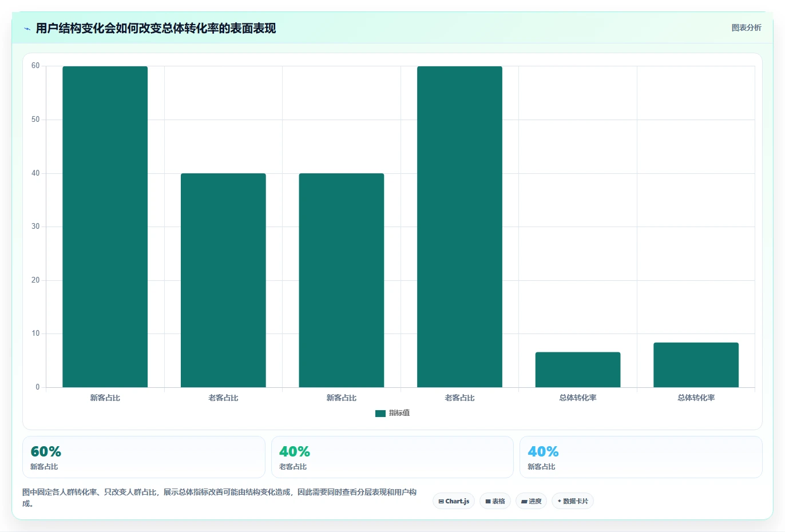The height and width of the screenshot is (532, 785).
Task: Click y-axis label 20
Action: [x=35, y=280]
